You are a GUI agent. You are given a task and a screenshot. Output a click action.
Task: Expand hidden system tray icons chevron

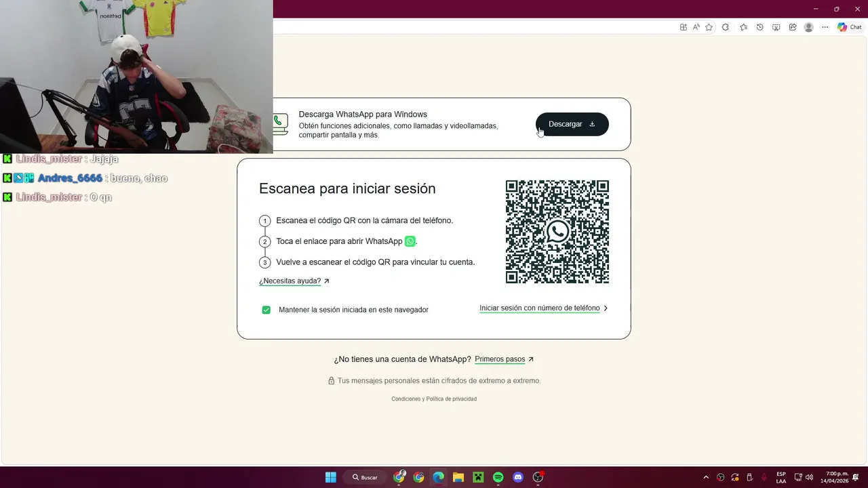tap(706, 477)
